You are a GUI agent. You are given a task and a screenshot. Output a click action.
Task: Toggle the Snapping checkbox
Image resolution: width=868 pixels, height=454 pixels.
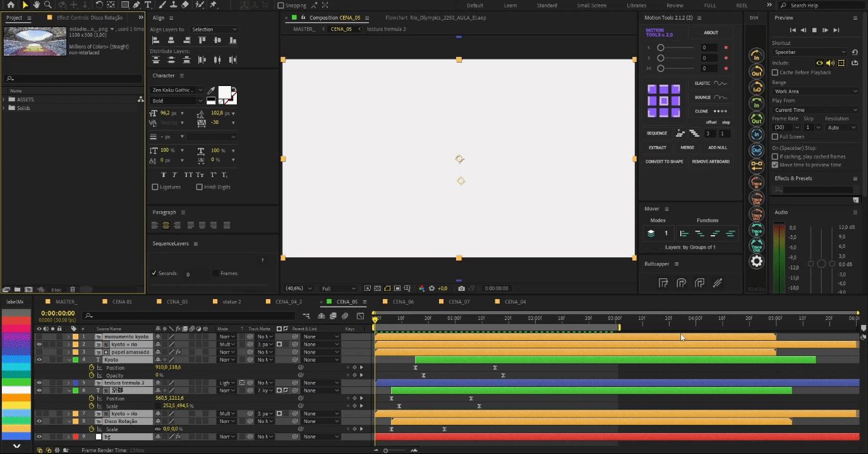(281, 6)
